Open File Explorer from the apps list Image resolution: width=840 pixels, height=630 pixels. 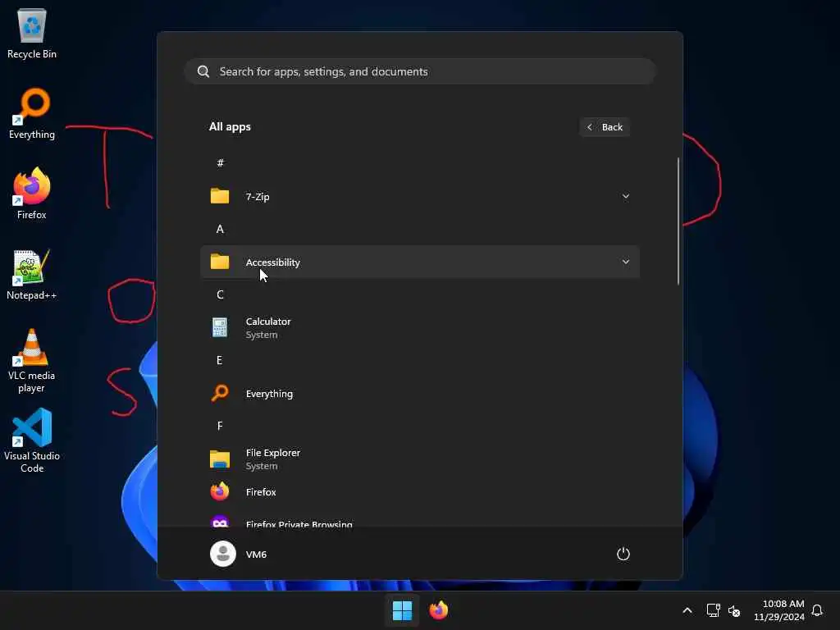tap(420, 459)
